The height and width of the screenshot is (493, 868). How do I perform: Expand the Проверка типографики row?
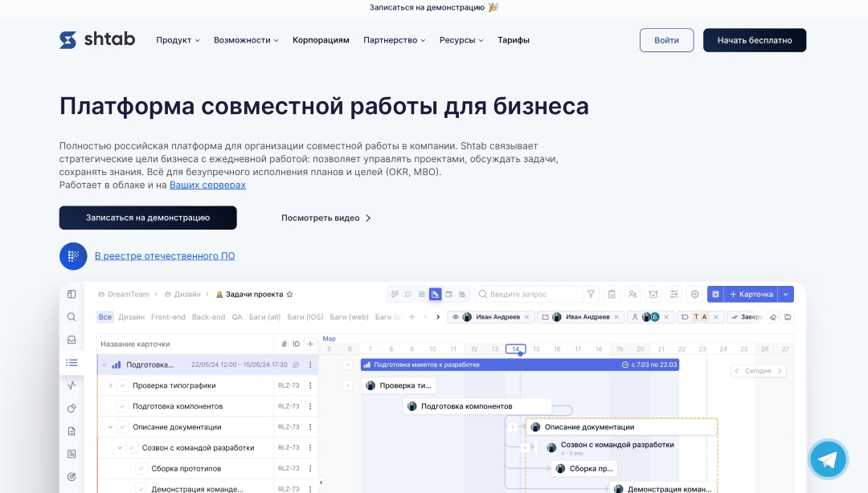point(110,385)
